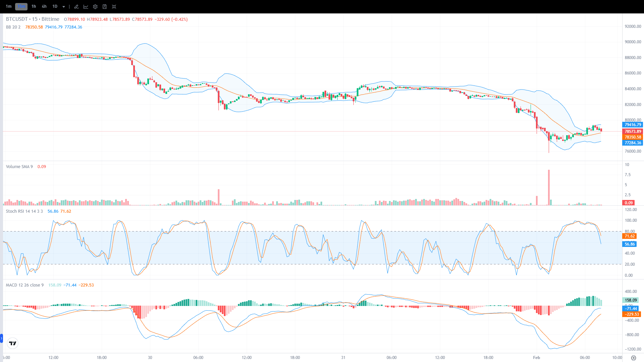Viewport: 644px width, 362px height.
Task: Toggle the 15m timeframe selection
Action: click(x=21, y=6)
